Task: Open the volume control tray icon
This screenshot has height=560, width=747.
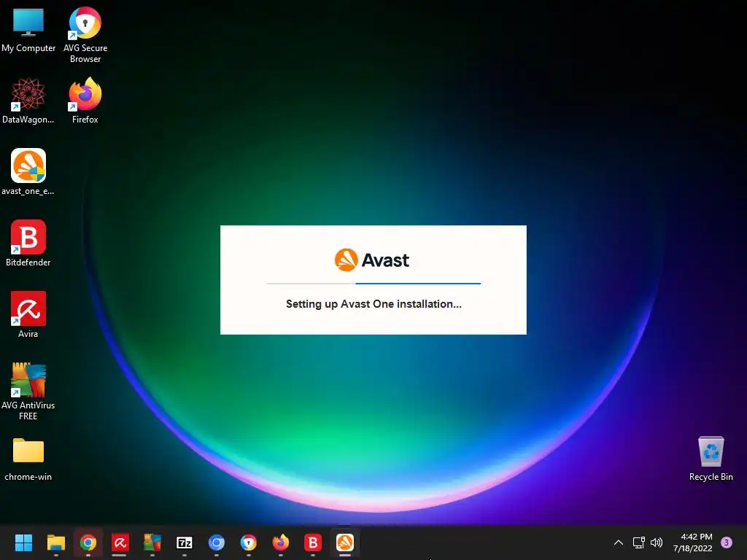Action: click(x=657, y=542)
